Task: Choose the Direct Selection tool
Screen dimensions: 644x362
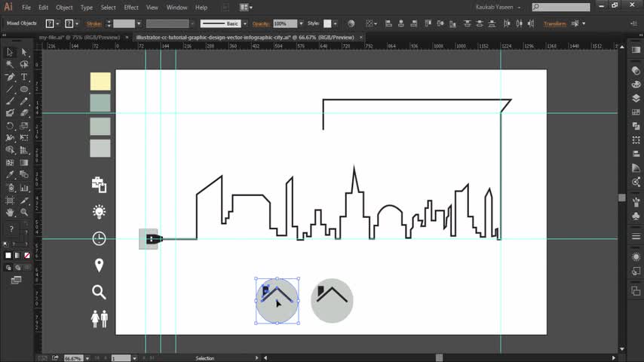Action: point(24,53)
